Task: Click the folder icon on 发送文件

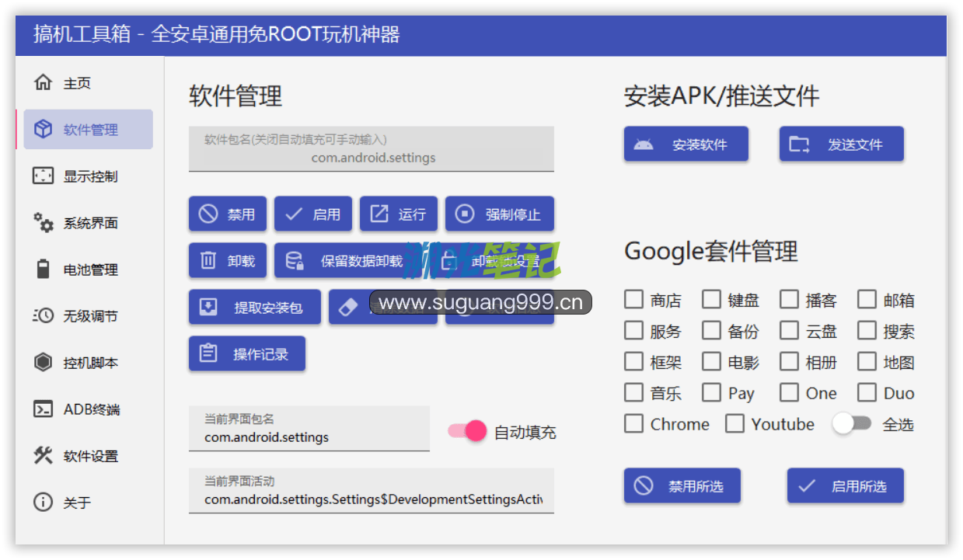Action: (799, 144)
